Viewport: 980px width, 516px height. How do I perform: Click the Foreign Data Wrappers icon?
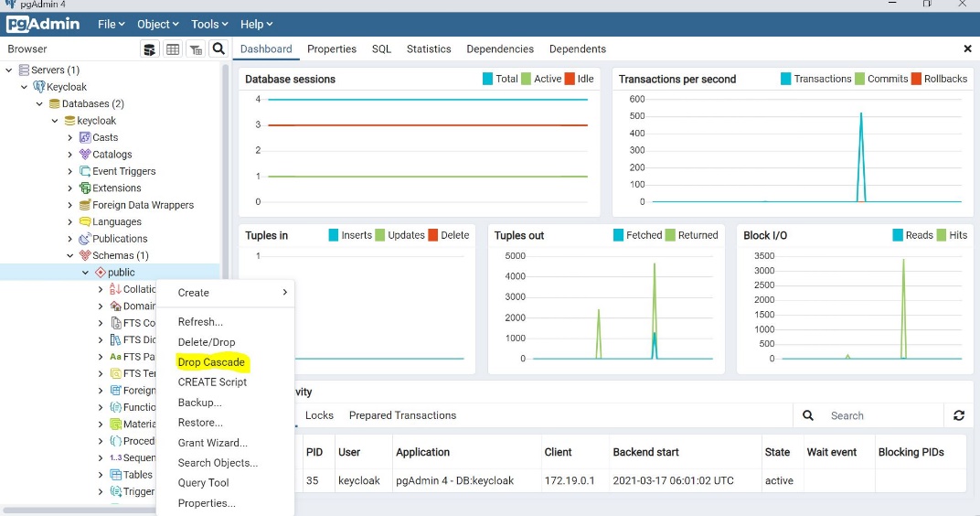(x=85, y=205)
